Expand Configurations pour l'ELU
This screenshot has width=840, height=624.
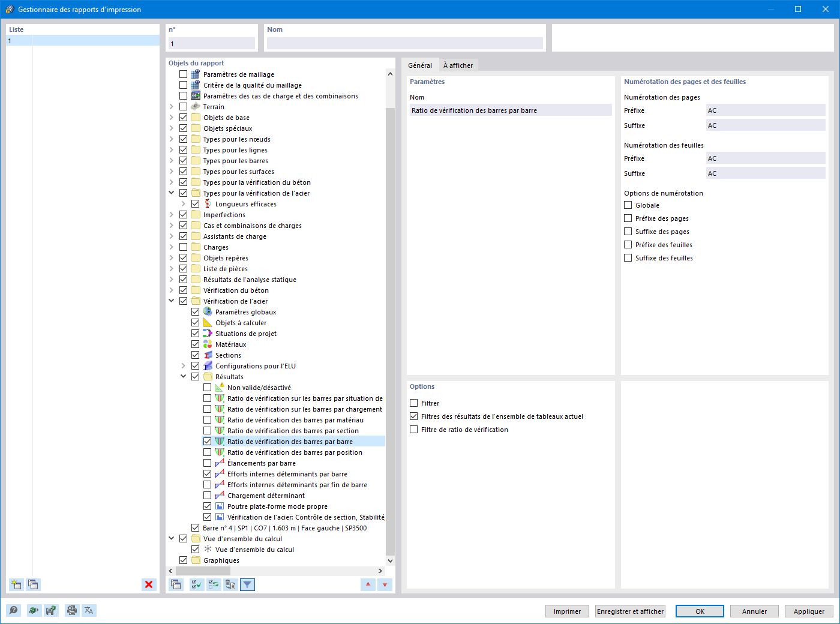coord(184,366)
